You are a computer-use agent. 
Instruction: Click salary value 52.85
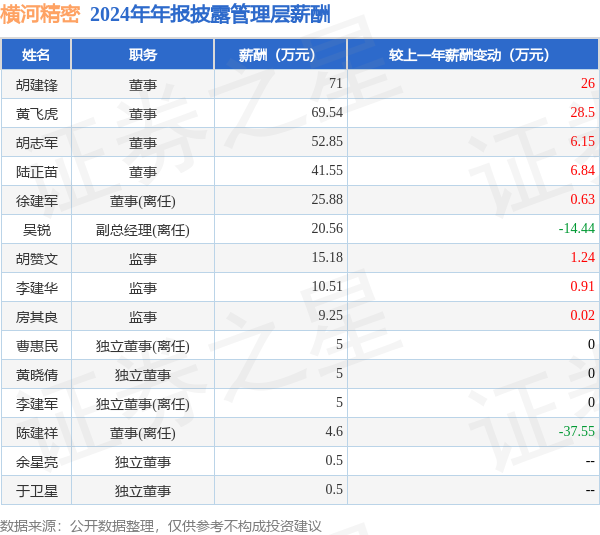327,141
